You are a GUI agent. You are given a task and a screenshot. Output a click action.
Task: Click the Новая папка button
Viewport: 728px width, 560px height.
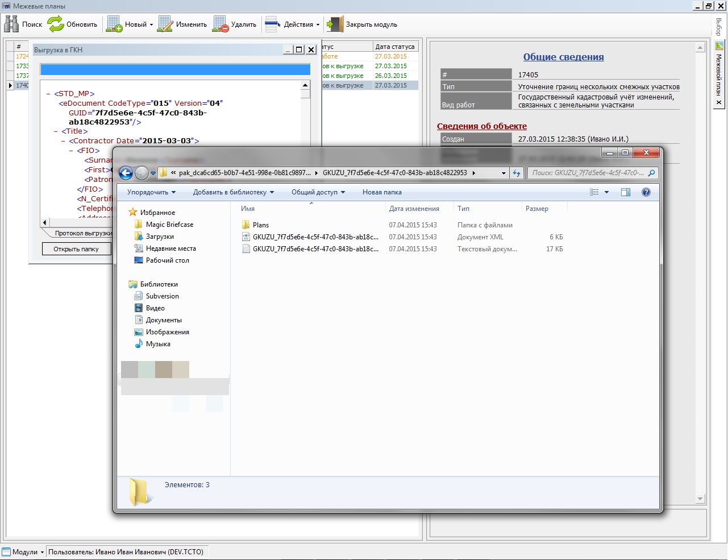[x=382, y=192]
